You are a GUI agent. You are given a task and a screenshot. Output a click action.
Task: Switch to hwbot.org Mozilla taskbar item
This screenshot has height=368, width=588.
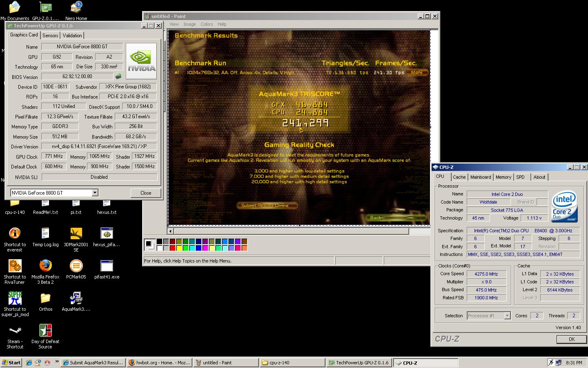coord(159,363)
